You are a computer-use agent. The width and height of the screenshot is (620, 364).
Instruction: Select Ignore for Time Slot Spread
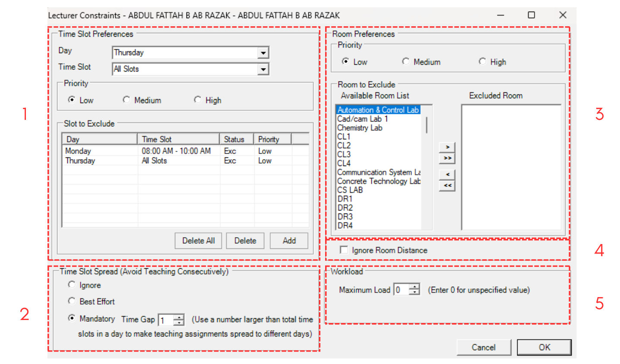point(72,285)
